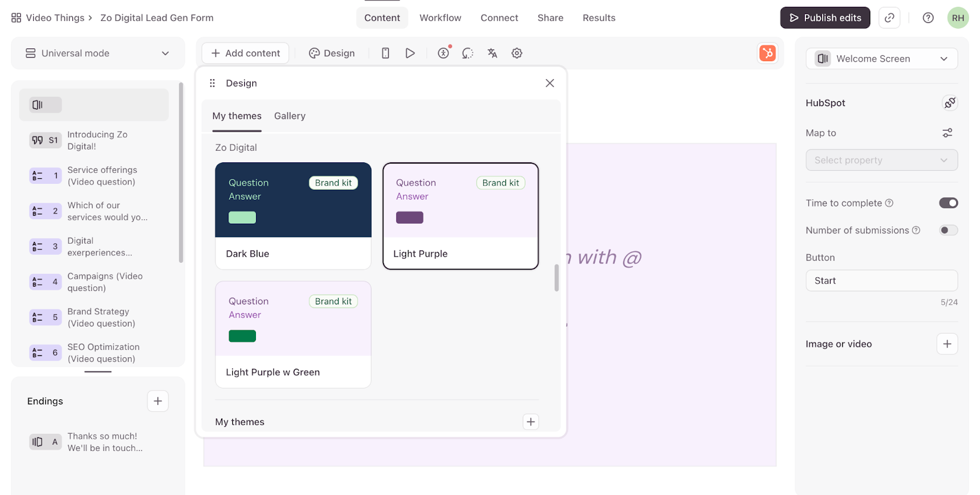Image resolution: width=980 pixels, height=495 pixels.
Task: Click the Design toolbar button
Action: tap(332, 53)
